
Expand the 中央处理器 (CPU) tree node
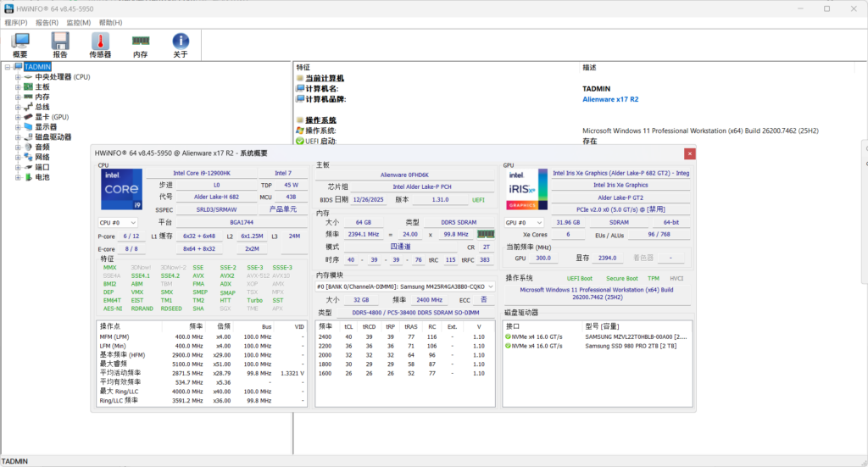(x=18, y=77)
